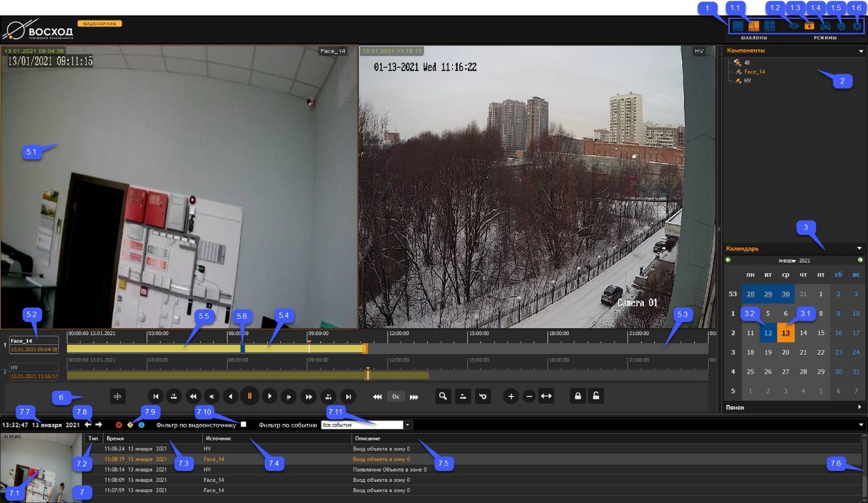Collapse the Компоненты panel
Image resolution: width=868 pixels, height=503 pixels.
click(x=861, y=51)
